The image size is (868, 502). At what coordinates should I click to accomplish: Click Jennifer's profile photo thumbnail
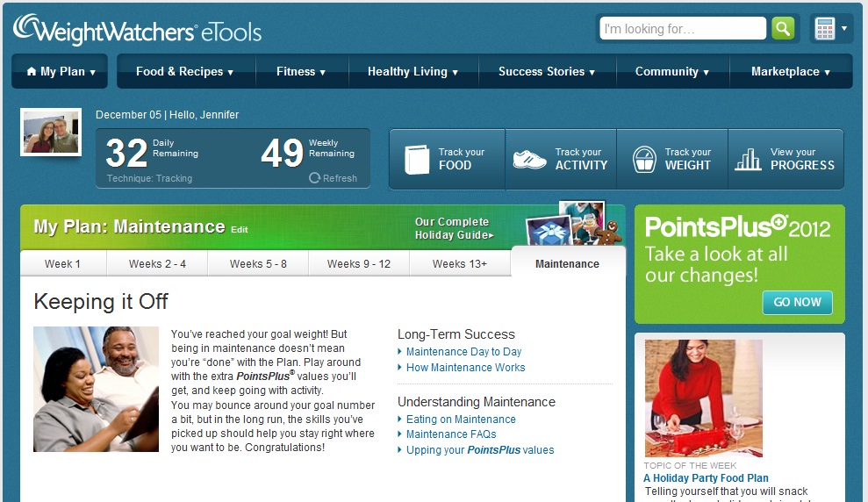pos(51,133)
